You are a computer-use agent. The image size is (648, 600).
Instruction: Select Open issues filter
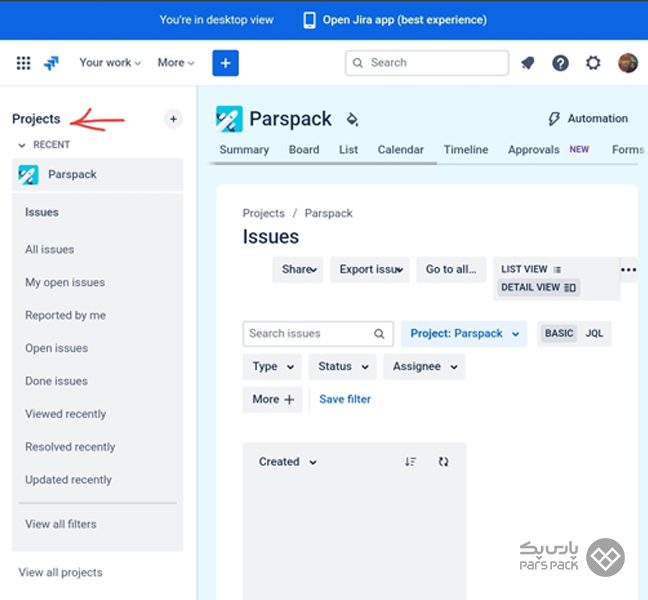[56, 348]
